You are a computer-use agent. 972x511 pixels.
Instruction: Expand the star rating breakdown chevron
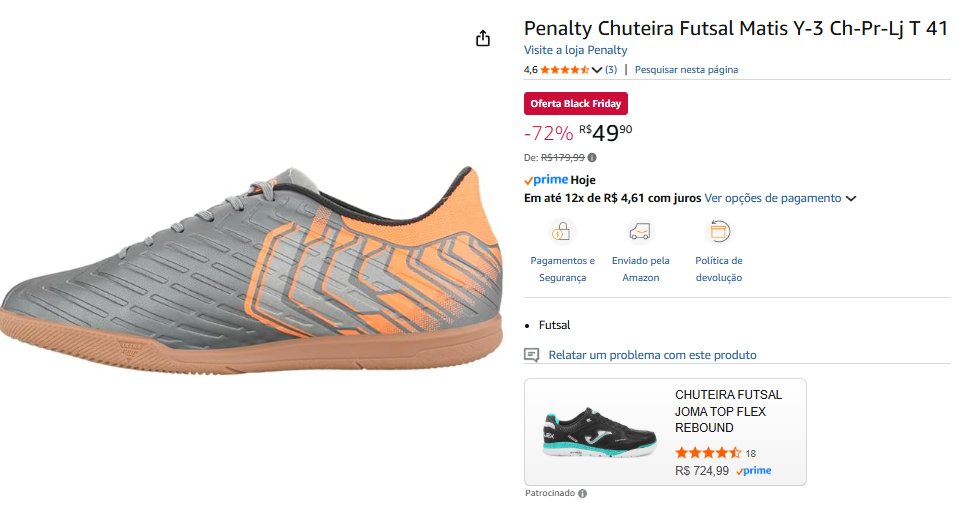[597, 70]
